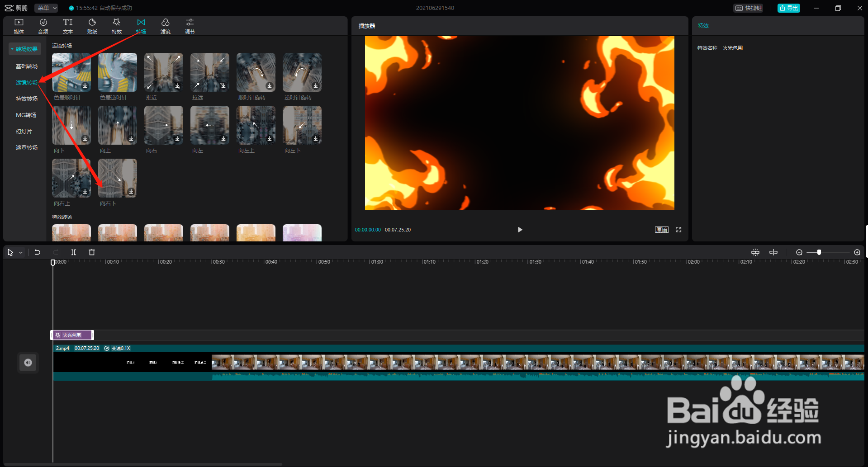Screen dimensions: 868x467
Task: Click the timeline zoom in icon
Action: point(857,252)
